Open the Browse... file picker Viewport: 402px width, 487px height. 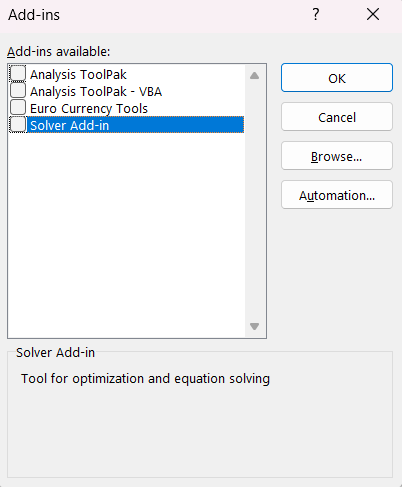[x=337, y=156]
